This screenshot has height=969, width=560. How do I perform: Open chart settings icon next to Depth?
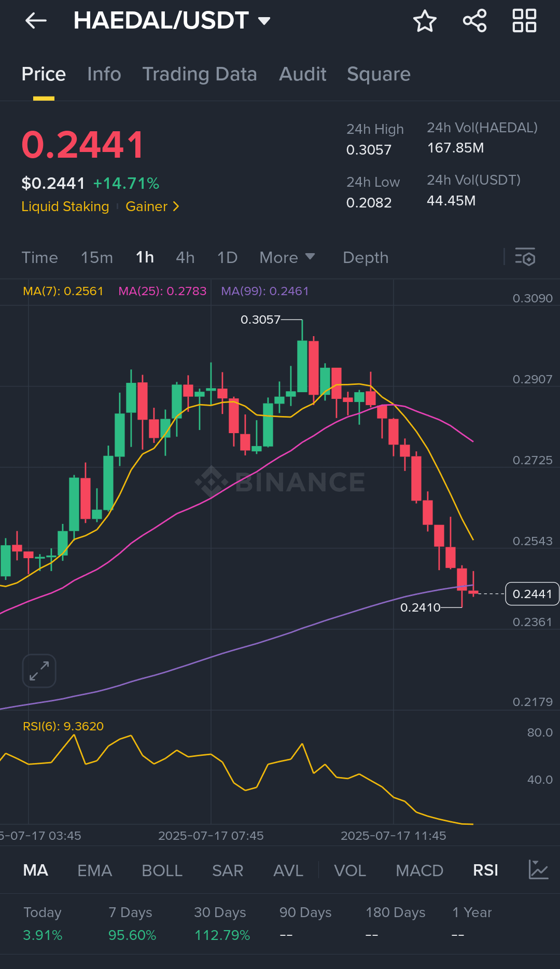point(525,257)
